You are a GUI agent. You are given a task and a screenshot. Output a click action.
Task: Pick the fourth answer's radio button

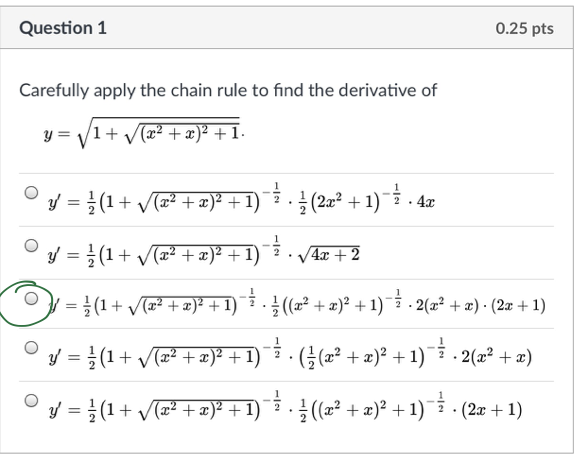(31, 347)
